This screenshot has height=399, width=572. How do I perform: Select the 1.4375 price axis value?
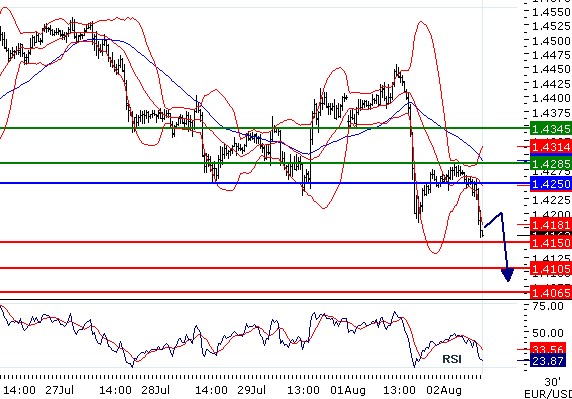[551, 113]
